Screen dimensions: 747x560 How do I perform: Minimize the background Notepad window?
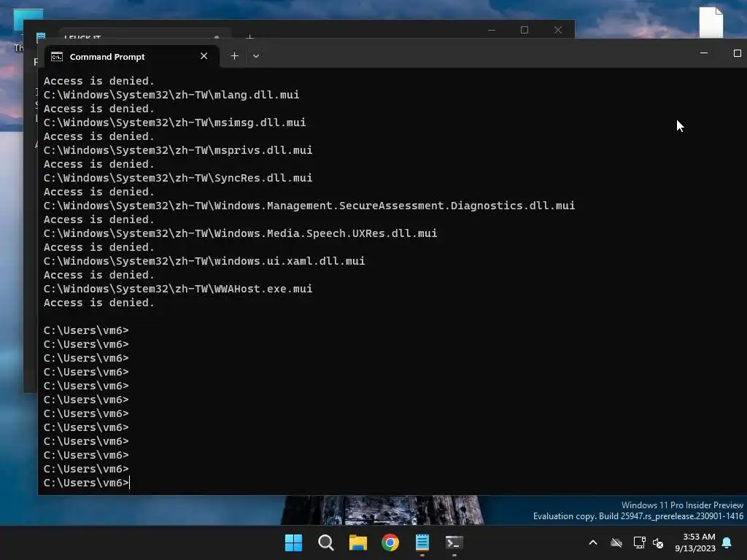pyautogui.click(x=492, y=30)
